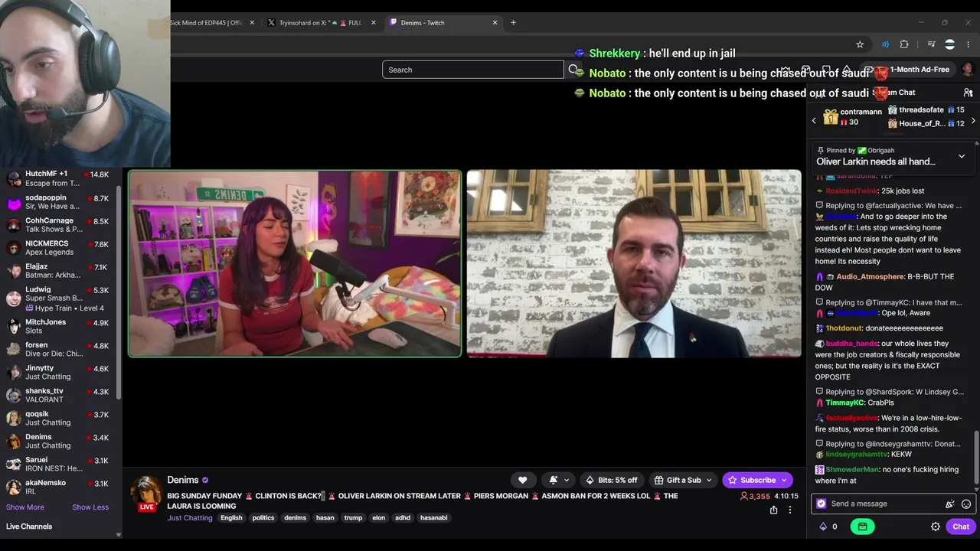This screenshot has height=551, width=980.
Task: Bookmark this page with the star icon
Action: [x=860, y=44]
